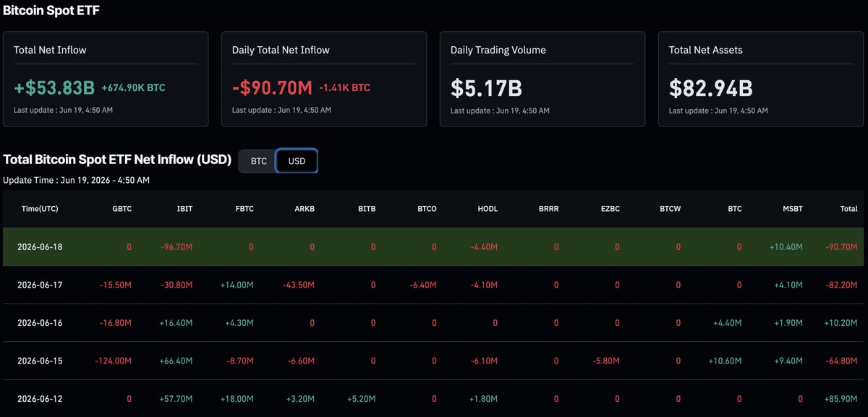Select the 2026-06-17 table row date
Viewport: 868px width, 417px height.
click(40, 285)
